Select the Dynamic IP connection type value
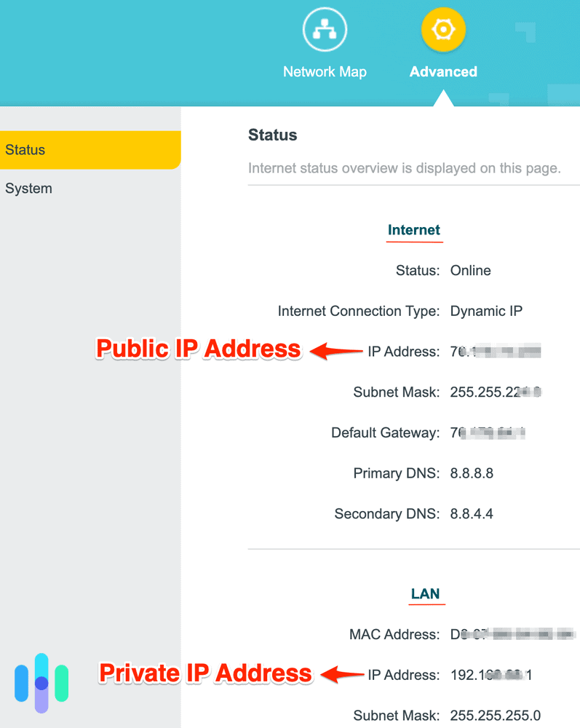This screenshot has width=580, height=728. tap(486, 311)
